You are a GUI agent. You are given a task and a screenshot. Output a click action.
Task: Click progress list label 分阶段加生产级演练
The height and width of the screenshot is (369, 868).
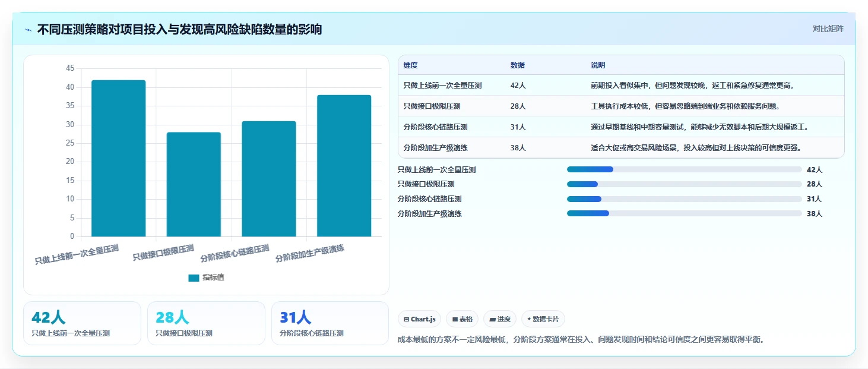coord(429,214)
